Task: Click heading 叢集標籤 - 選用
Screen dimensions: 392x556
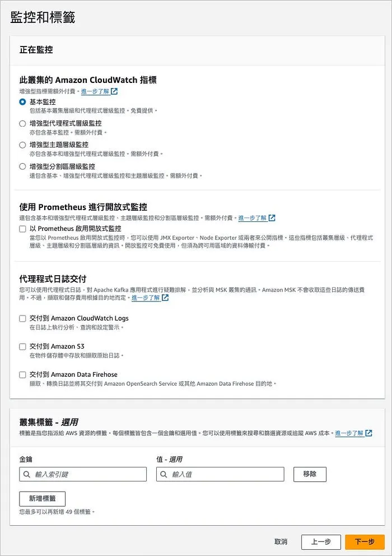Action: [x=49, y=422]
